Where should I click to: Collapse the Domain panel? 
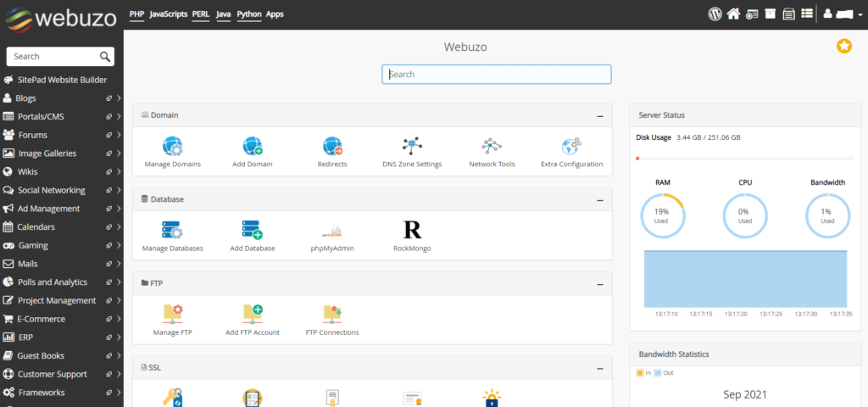[x=600, y=115]
